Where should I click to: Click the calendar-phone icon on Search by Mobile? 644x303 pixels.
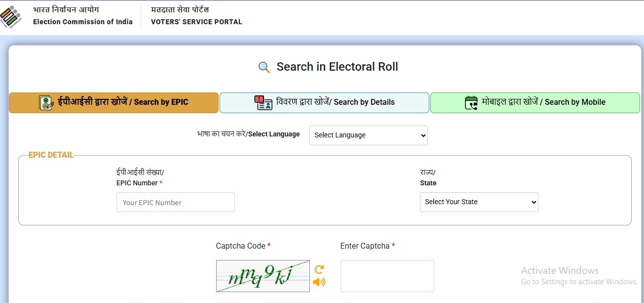[471, 103]
